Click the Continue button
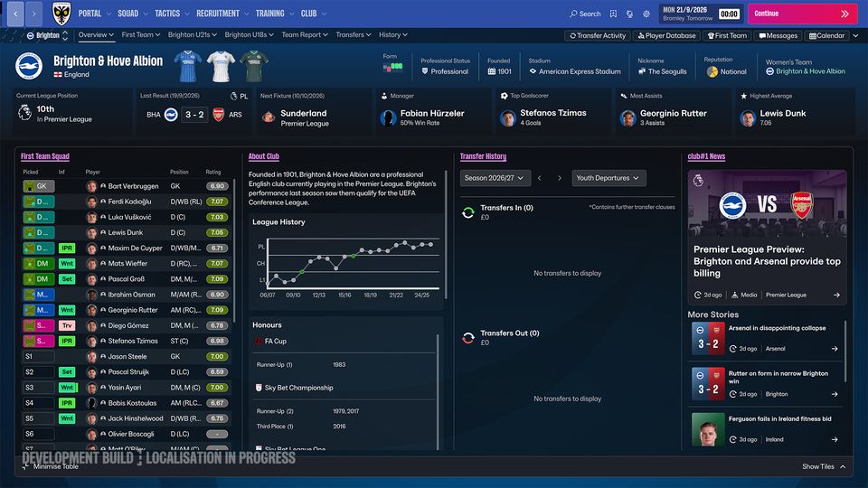Screen dimensions: 868x488 (802, 14)
